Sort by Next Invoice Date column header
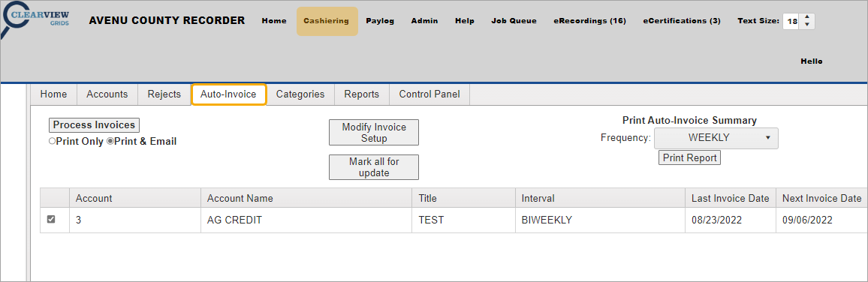Viewport: 868px width, 282px height. [821, 198]
